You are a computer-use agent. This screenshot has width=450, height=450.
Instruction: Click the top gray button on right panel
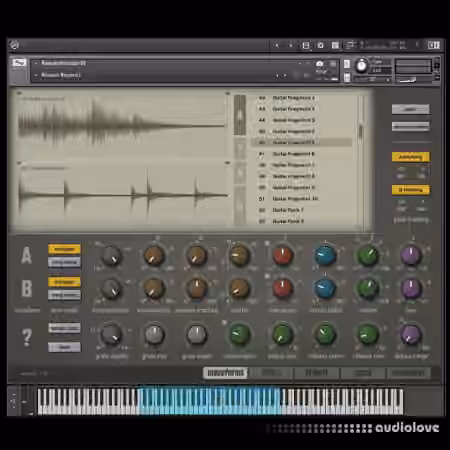(410, 109)
